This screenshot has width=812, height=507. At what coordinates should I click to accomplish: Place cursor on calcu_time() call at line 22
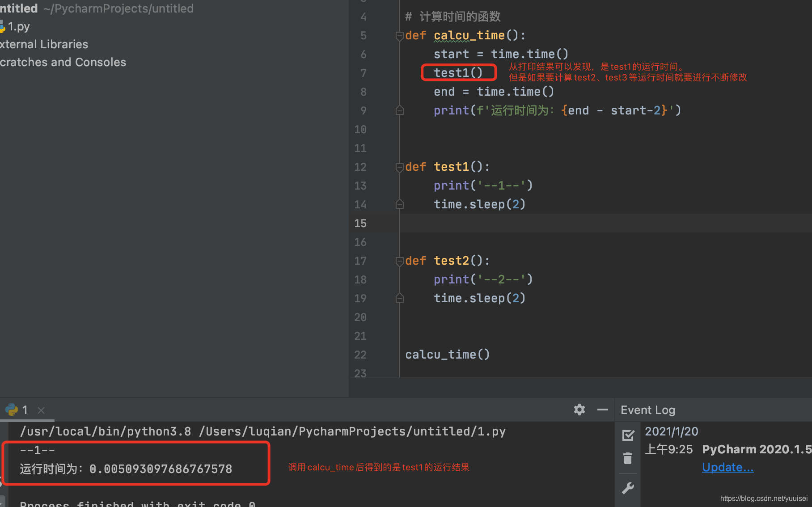pyautogui.click(x=448, y=355)
